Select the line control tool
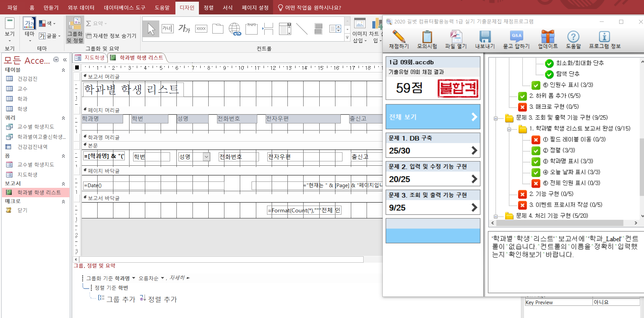This screenshot has height=318, width=644. tap(302, 29)
